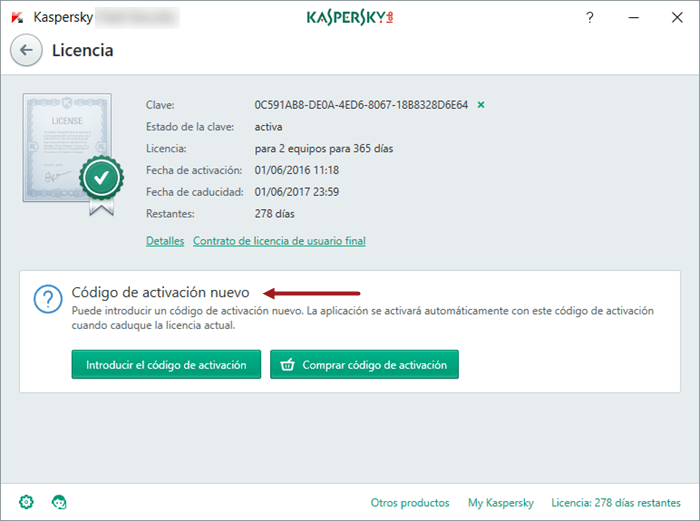Click Comprar código de activación button
Screen dimensions: 700x521
tap(364, 364)
